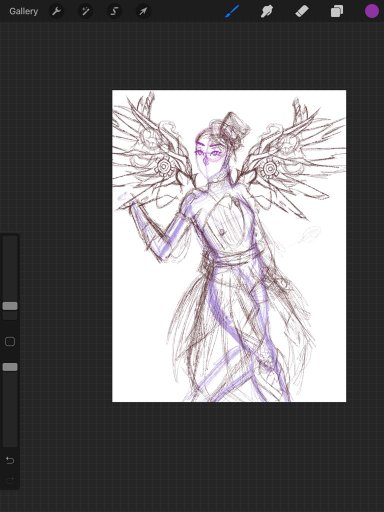Open the Gallery
The image size is (384, 512).
[x=23, y=11]
